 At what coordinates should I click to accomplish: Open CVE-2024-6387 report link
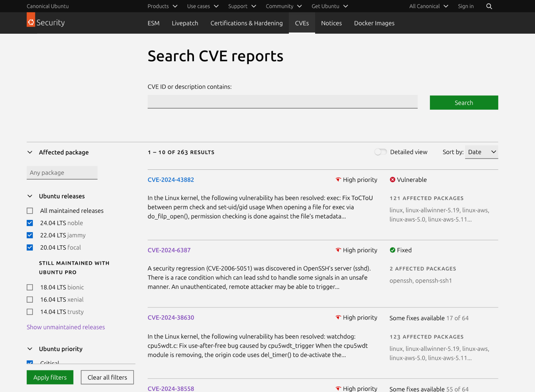click(169, 250)
